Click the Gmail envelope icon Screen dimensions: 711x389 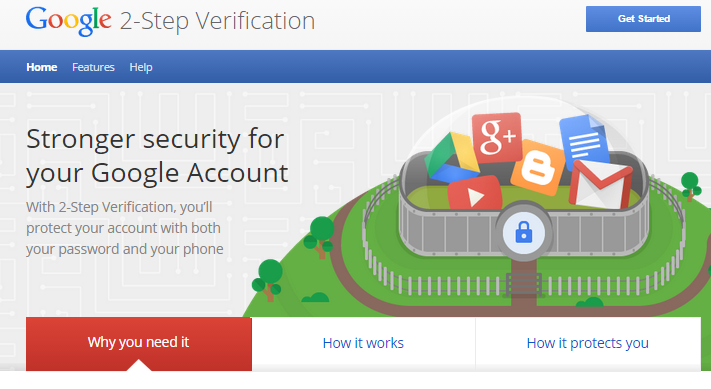click(600, 185)
